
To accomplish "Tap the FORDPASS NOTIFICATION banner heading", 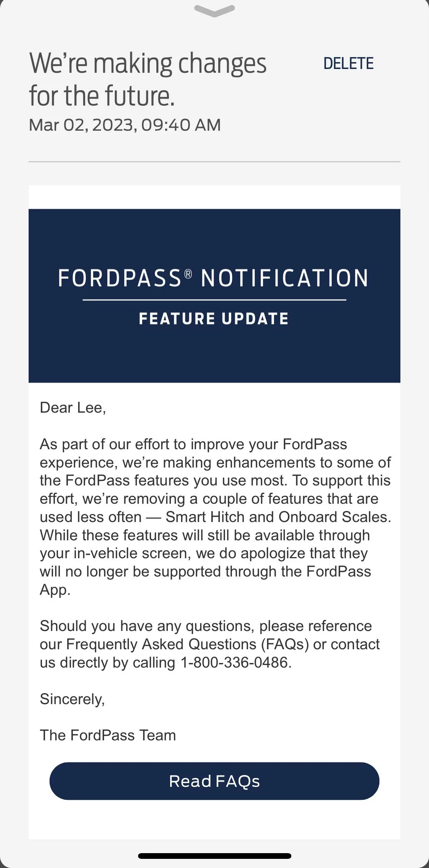I will coord(213,278).
